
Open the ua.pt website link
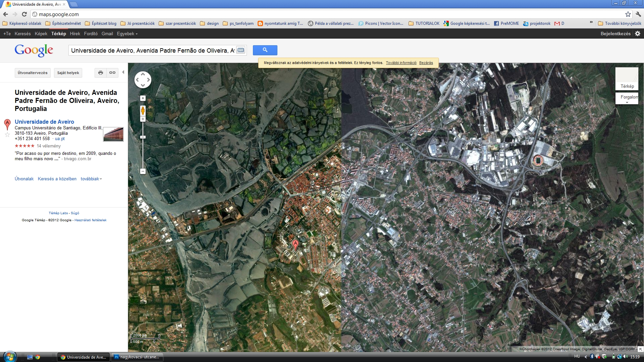(x=60, y=138)
